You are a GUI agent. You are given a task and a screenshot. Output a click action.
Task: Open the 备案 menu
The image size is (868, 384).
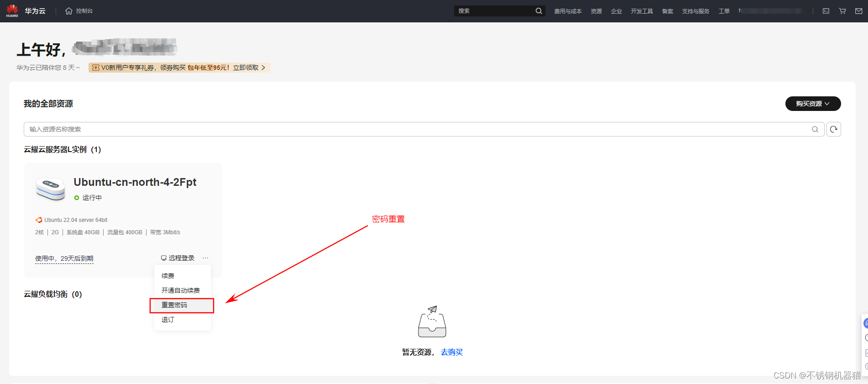tap(667, 11)
